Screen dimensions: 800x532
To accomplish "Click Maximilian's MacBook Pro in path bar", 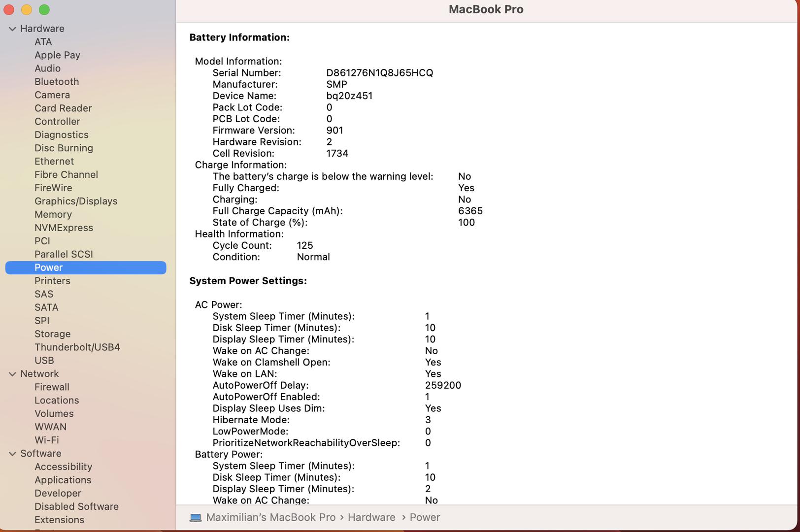I will tap(270, 518).
